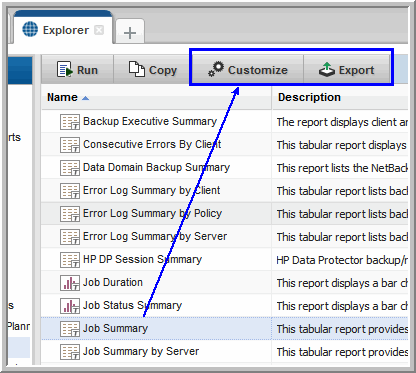
Task: Click the Run report toolbar icon
Action: pos(65,69)
